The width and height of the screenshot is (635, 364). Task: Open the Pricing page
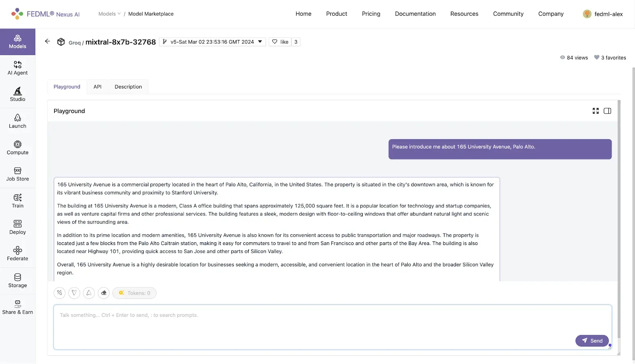click(x=371, y=14)
